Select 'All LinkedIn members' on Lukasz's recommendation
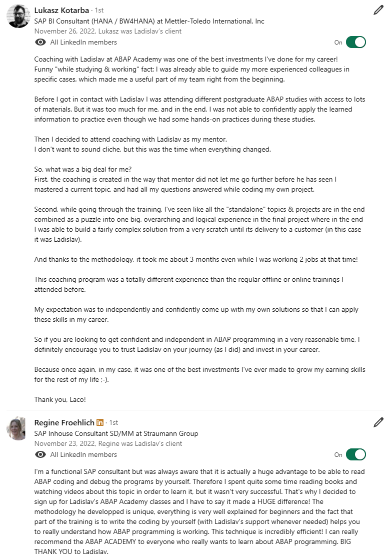The height and width of the screenshot is (560, 392). pyautogui.click(x=83, y=42)
